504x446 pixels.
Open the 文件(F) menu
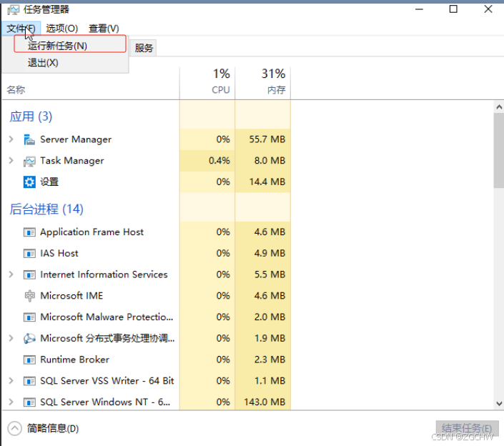coord(21,29)
